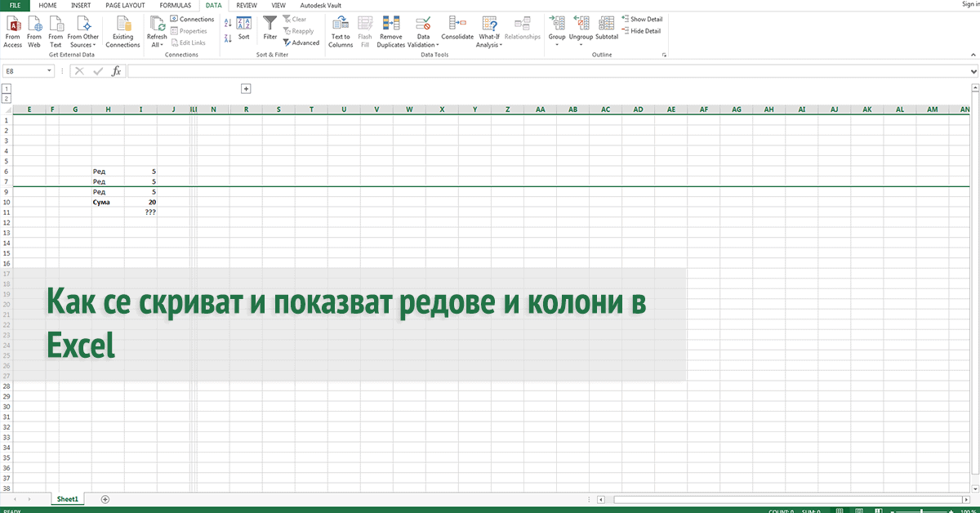Add a new sheet

(x=105, y=498)
